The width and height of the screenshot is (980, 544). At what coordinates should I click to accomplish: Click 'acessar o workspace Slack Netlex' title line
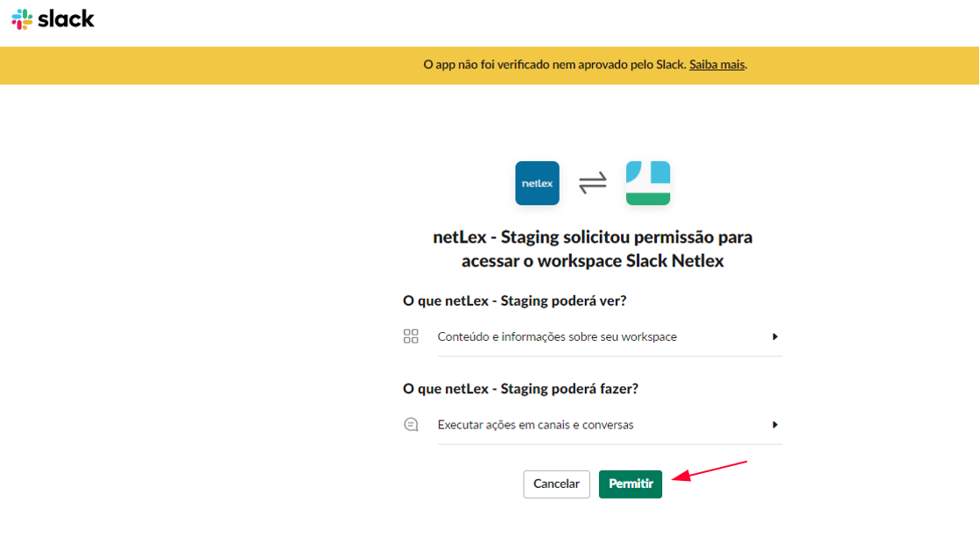click(593, 261)
